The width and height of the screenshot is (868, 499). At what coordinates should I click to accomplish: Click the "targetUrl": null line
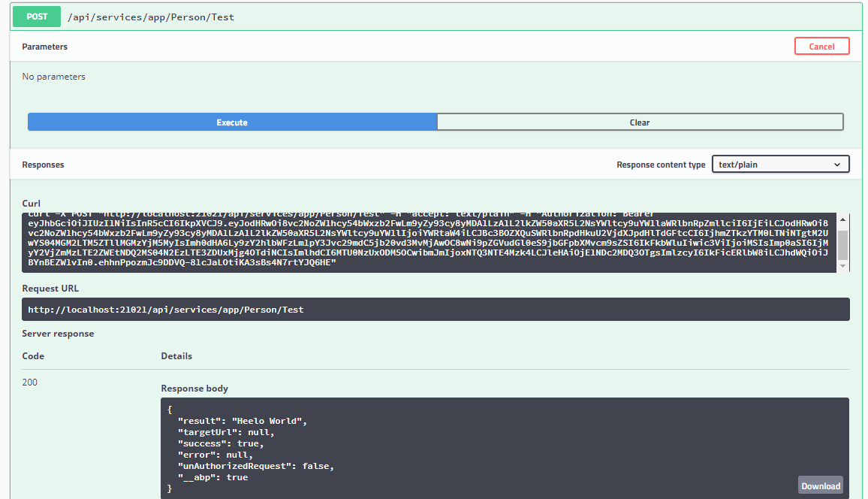(226, 432)
